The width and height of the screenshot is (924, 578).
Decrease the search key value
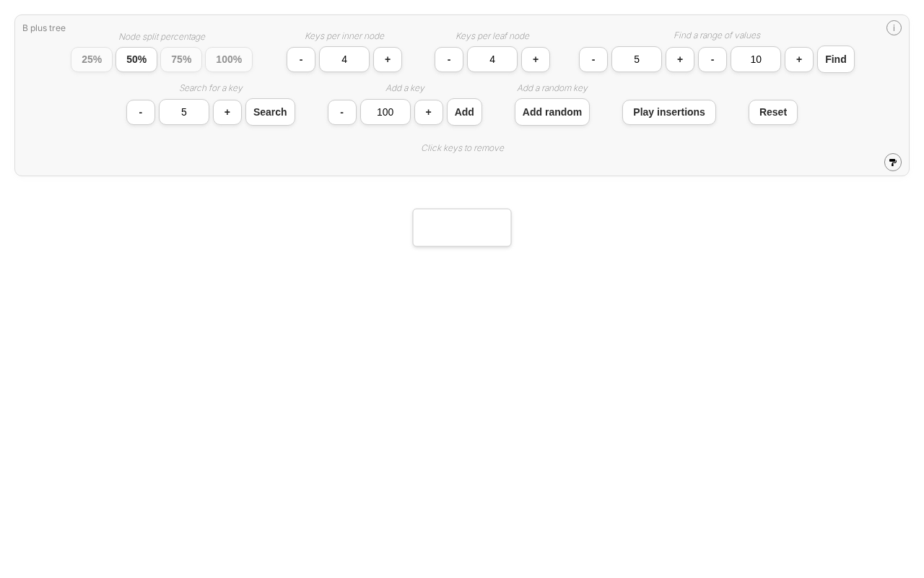[141, 112]
